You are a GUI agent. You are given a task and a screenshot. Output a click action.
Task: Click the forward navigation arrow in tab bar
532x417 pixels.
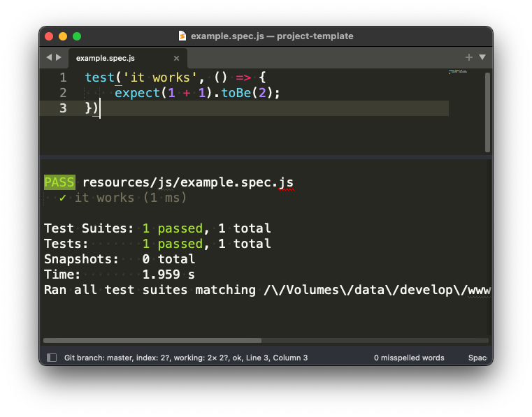click(x=59, y=58)
